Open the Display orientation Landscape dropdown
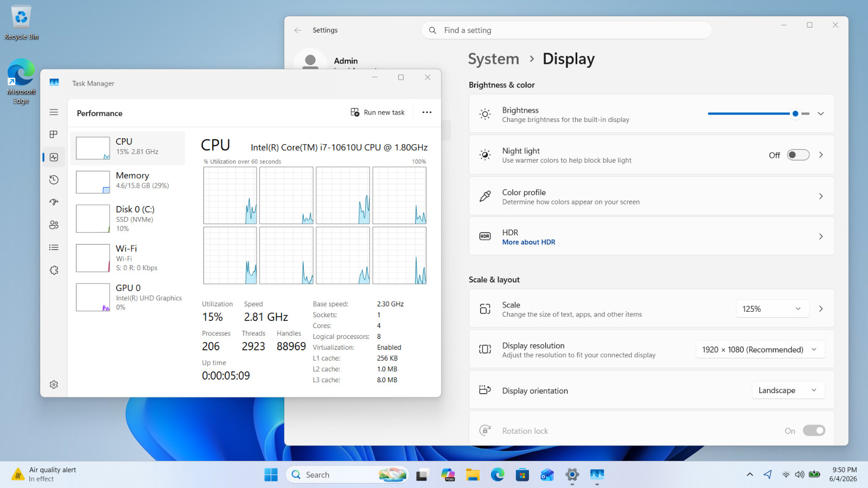Viewport: 868px width, 488px height. (x=788, y=390)
